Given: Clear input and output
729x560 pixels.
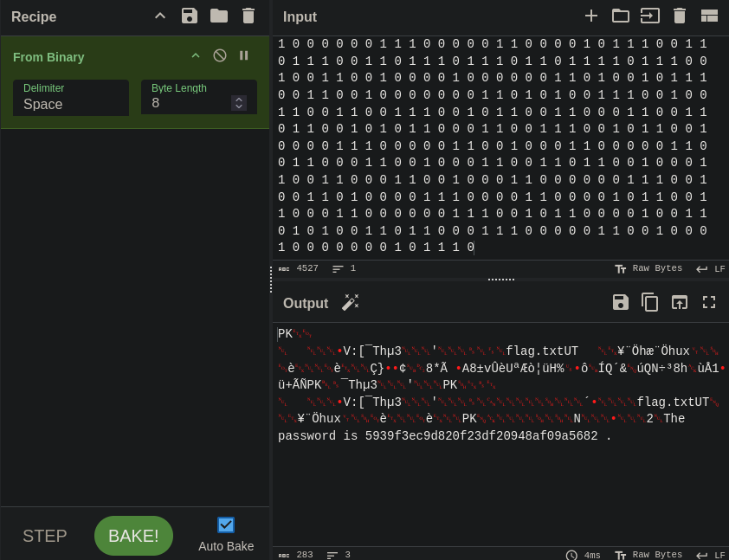Looking at the screenshot, I should point(680,16).
